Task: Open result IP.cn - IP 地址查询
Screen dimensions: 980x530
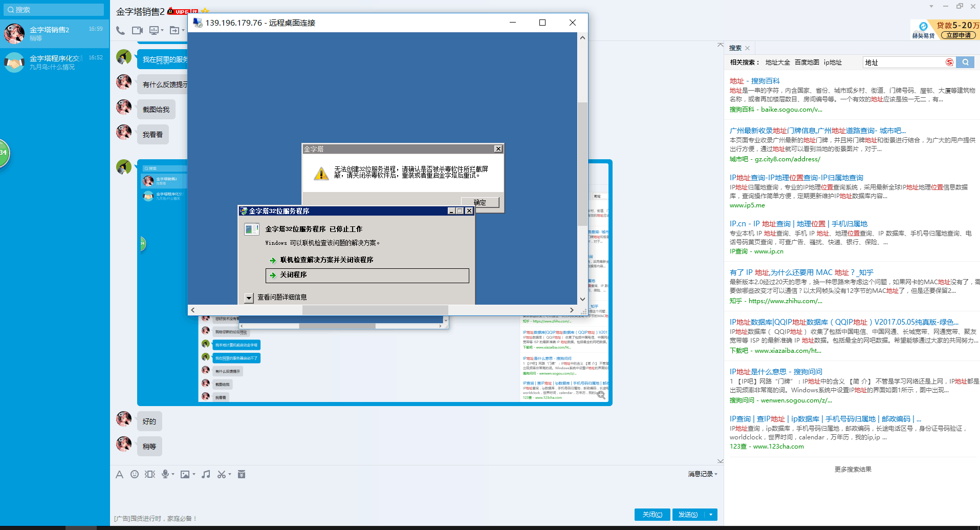Action: (x=798, y=224)
